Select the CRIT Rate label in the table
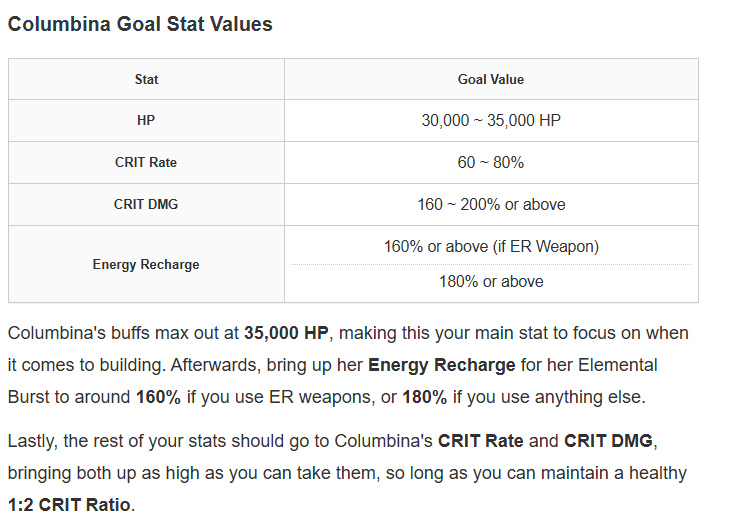Viewport: 729px width, 520px height. (x=146, y=162)
